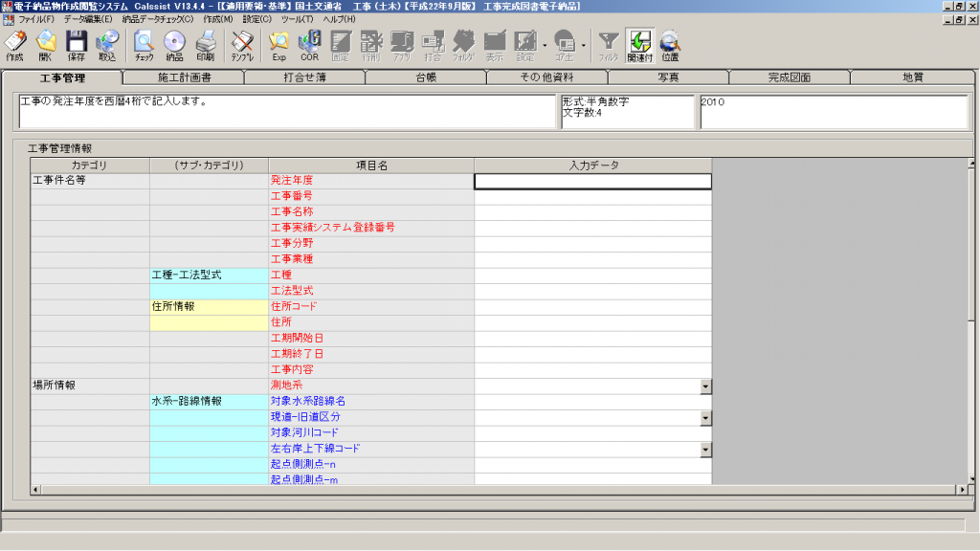Click the COR toolbar icon
The image size is (980, 551).
point(309,45)
